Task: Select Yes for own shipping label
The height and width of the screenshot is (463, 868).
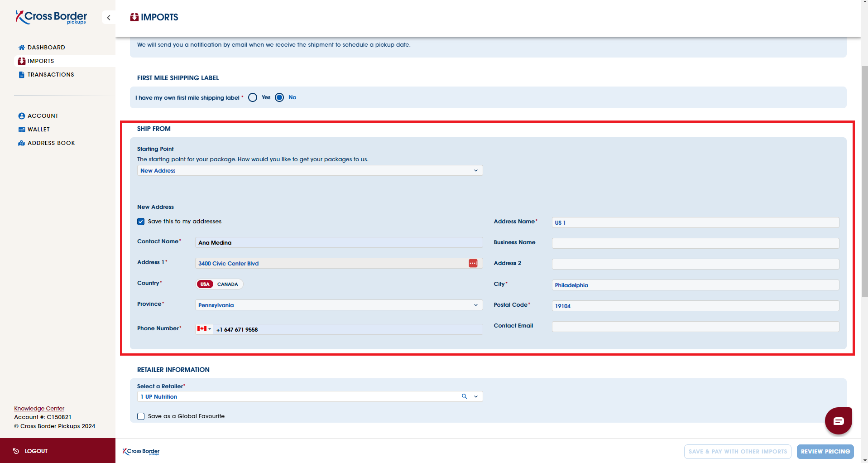Action: [x=253, y=97]
